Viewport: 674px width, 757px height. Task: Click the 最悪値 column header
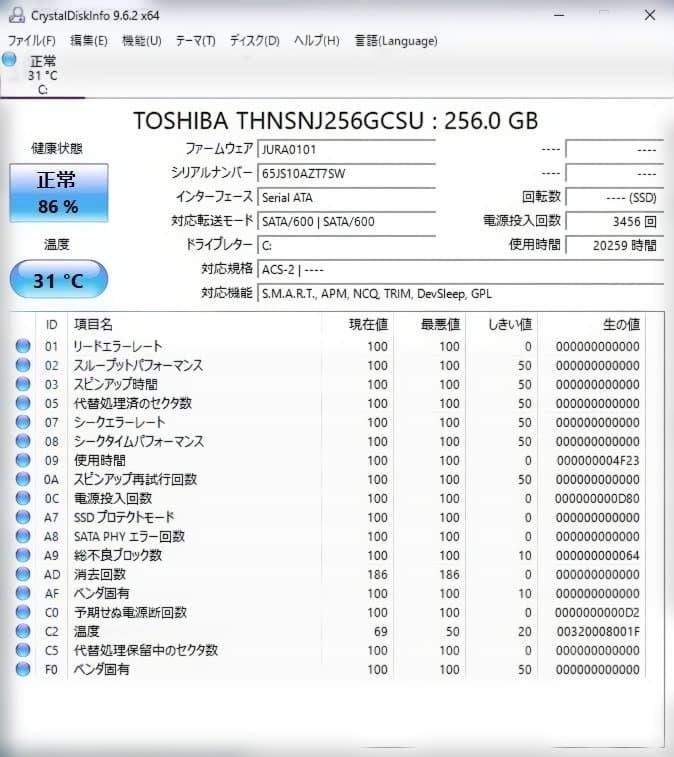click(430, 324)
